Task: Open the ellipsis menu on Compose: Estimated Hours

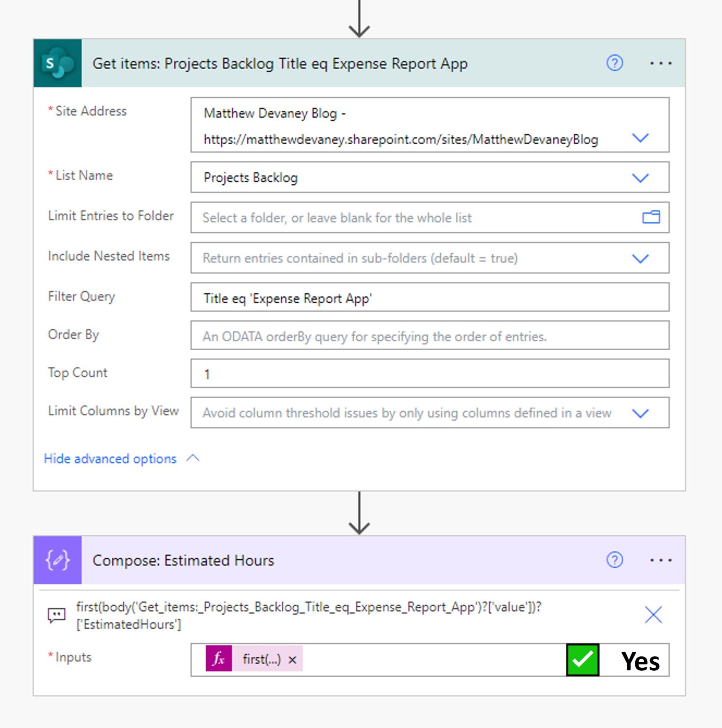Action: point(661,560)
